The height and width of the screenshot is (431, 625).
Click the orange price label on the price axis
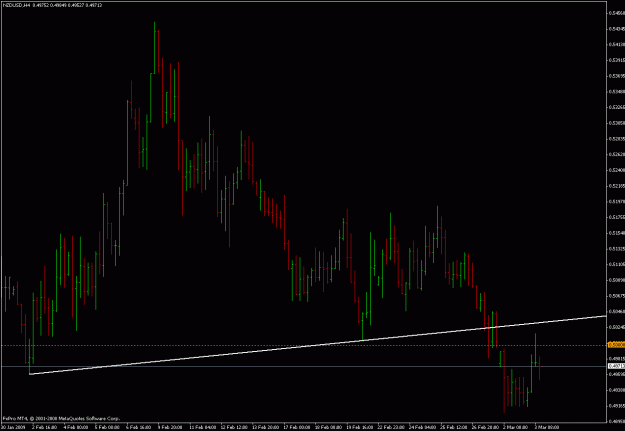pos(616,344)
